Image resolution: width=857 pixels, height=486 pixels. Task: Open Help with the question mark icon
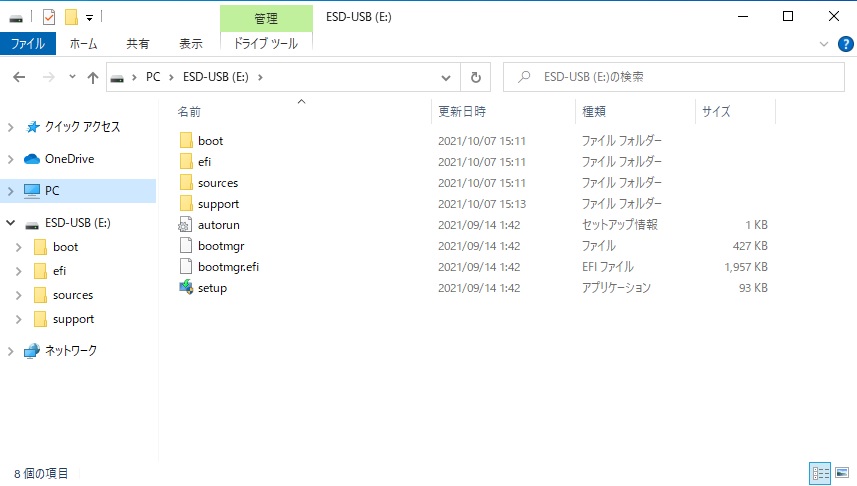tap(846, 44)
